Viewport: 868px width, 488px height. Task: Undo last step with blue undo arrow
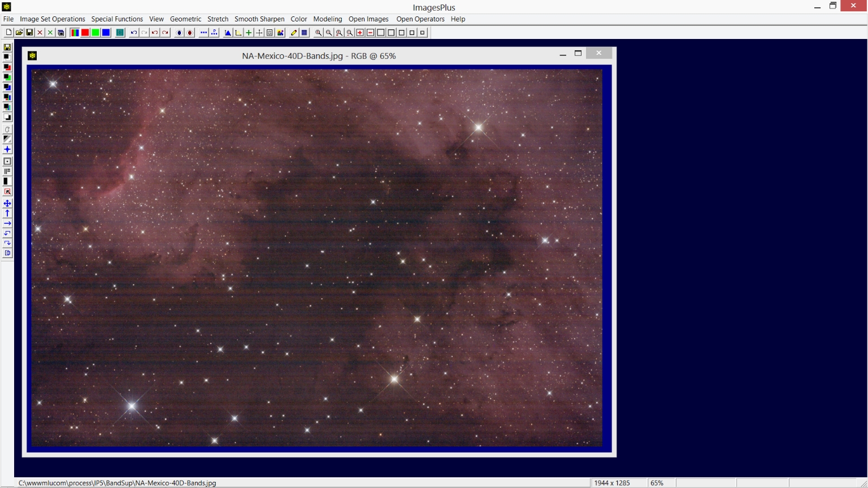pyautogui.click(x=134, y=33)
